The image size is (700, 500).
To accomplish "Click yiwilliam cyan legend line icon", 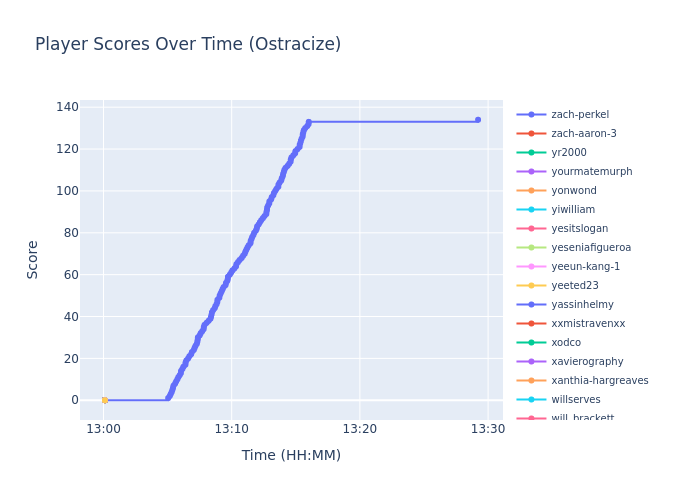I will tap(531, 210).
